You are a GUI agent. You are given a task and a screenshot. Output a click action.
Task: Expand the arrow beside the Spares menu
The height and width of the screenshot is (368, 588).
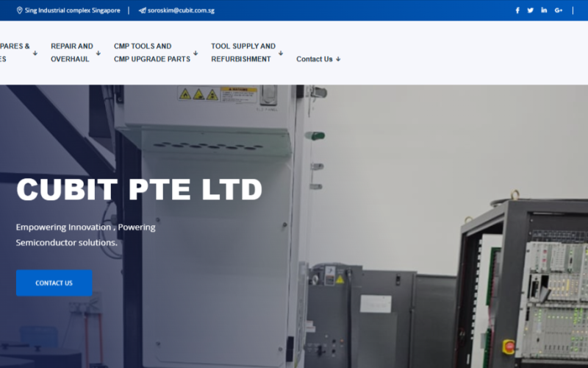35,53
